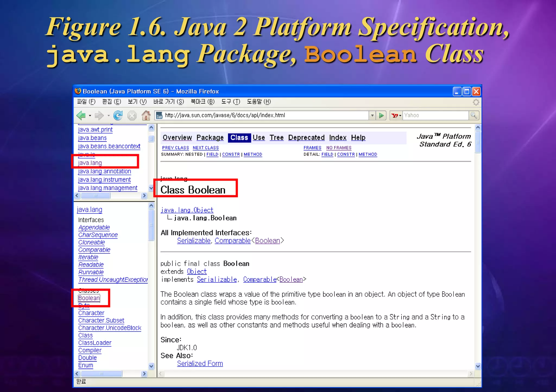This screenshot has width=556, height=392.
Task: Click the address bar URL field
Action: [266, 115]
